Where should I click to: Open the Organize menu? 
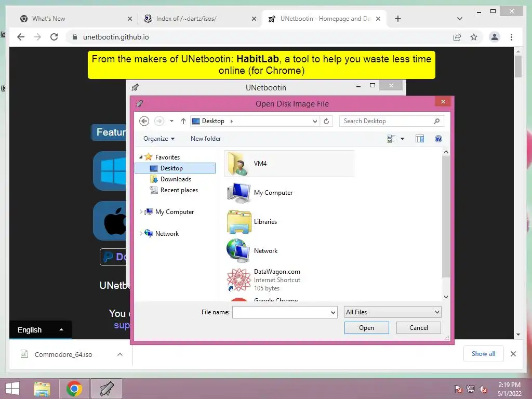coord(159,139)
